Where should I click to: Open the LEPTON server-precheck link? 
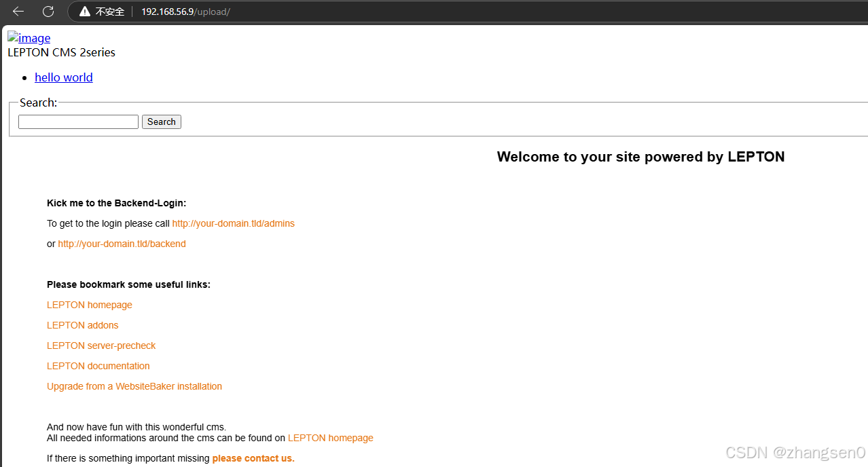101,345
